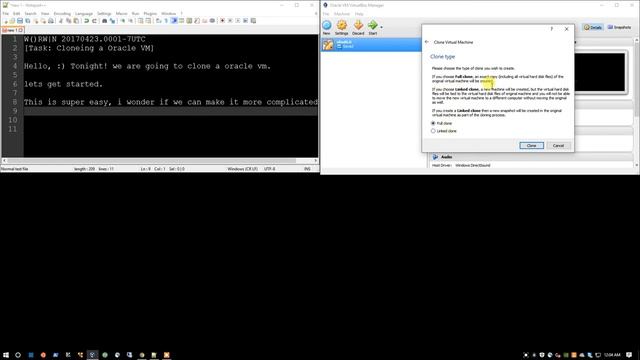Image resolution: width=640 pixels, height=360 pixels.
Task: Open the Action Center notification icon
Action: point(629,355)
